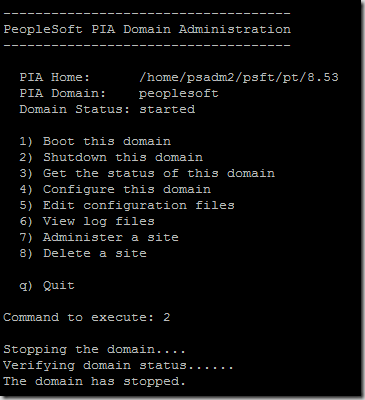Click 'Verifying domain status' output line
The image size is (365, 400).
point(118,366)
